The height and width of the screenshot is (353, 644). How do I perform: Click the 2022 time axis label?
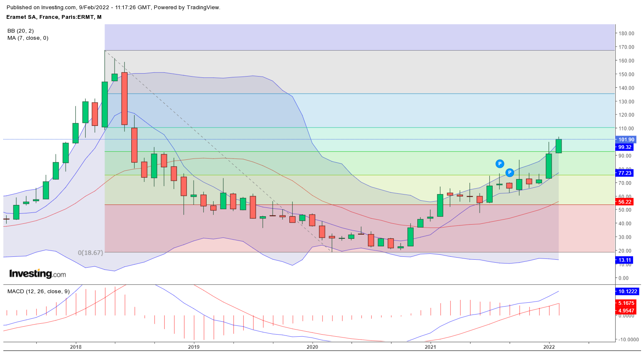pyautogui.click(x=549, y=347)
